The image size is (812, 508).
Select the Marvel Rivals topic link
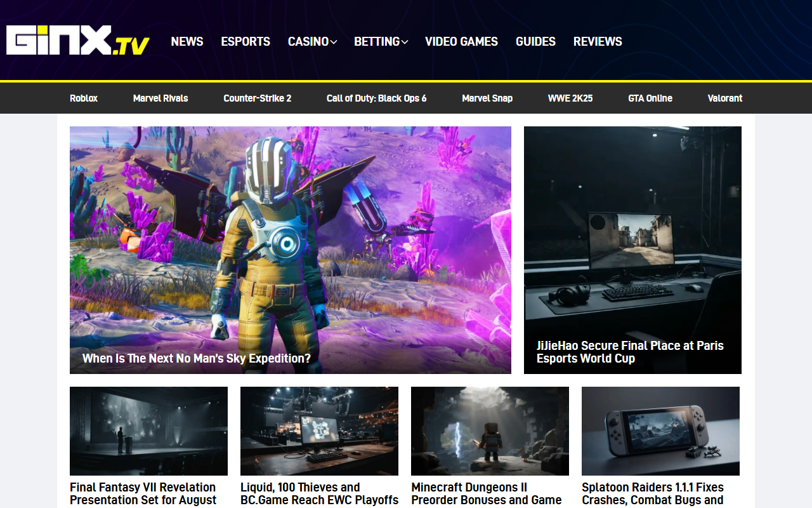tap(160, 98)
